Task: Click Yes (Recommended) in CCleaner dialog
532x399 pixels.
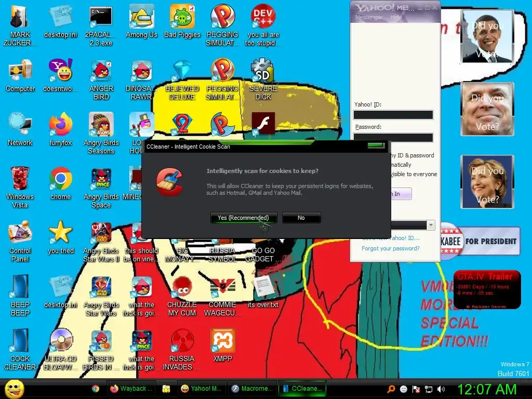Action: [x=244, y=218]
